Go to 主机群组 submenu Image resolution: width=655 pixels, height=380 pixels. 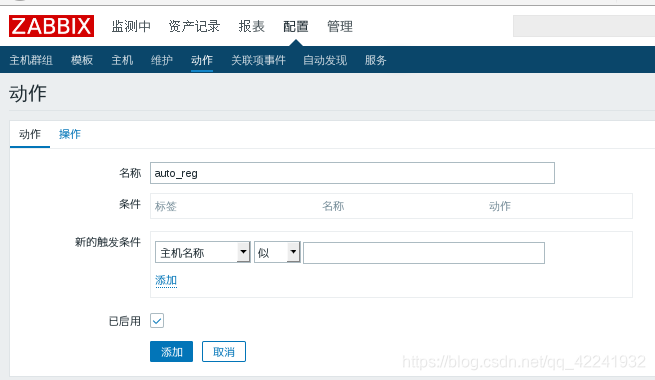31,60
